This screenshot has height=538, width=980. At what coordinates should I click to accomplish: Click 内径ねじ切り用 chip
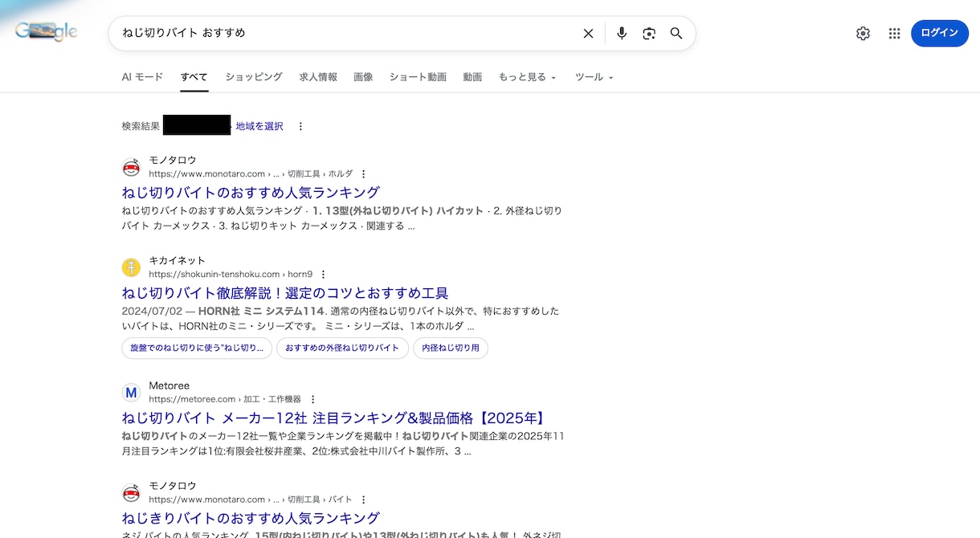coord(451,348)
